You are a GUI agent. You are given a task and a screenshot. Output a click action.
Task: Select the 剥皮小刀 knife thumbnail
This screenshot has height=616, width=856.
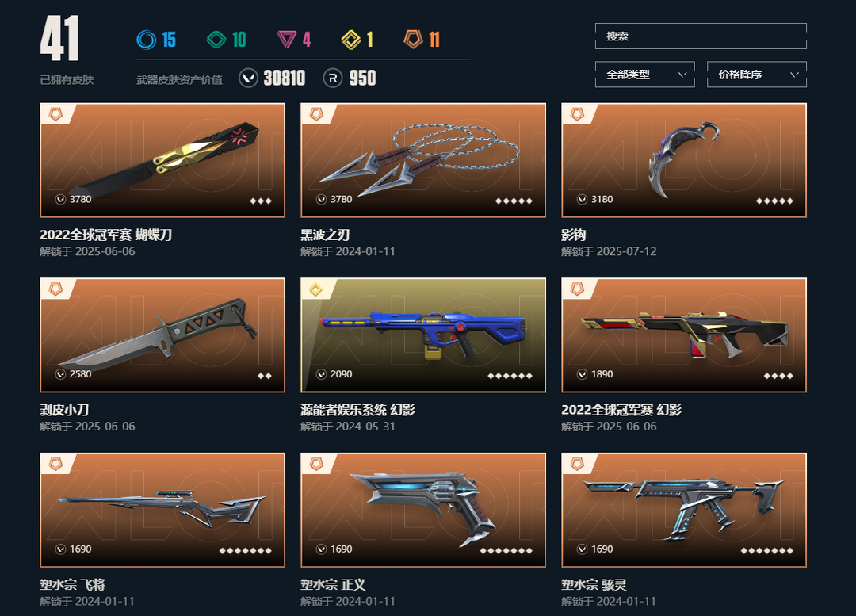click(162, 335)
